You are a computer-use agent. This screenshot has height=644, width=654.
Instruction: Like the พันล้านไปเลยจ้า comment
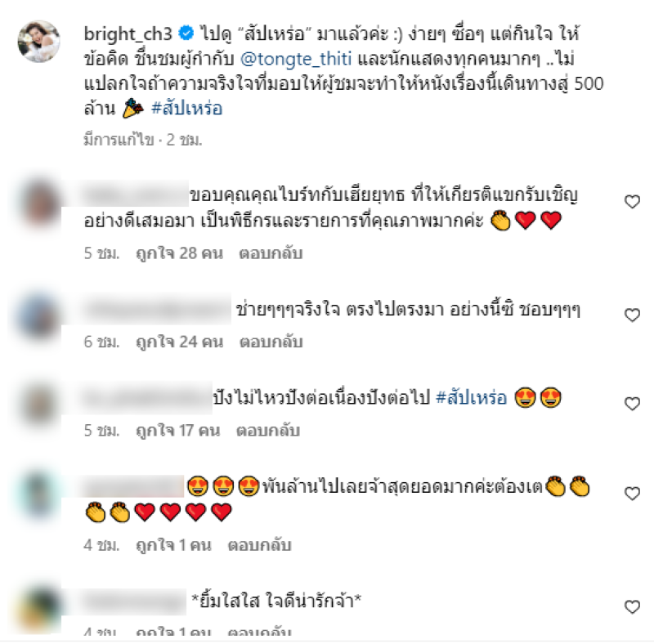pos(632,494)
